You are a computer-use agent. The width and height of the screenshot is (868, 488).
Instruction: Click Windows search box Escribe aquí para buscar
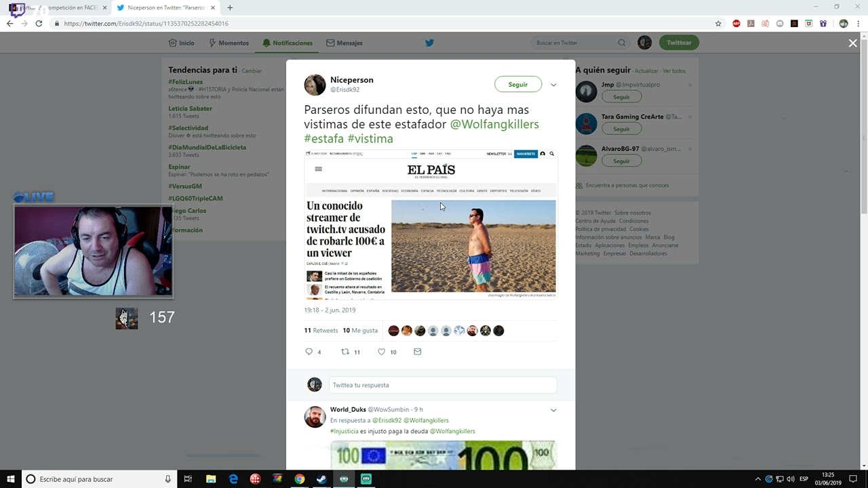coord(100,479)
